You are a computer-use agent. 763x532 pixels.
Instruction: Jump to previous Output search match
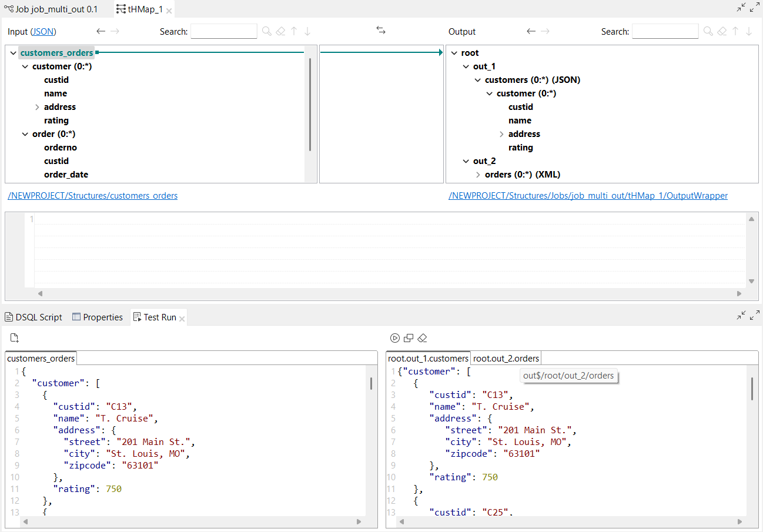(735, 31)
